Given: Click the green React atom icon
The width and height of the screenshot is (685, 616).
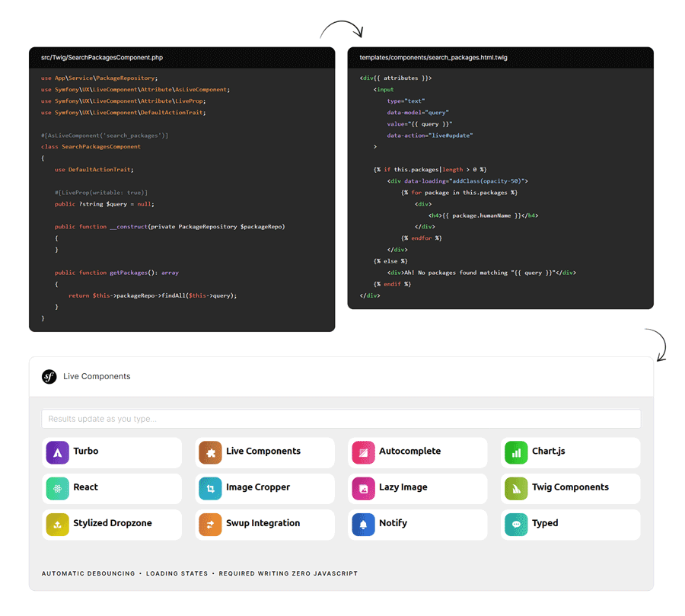Looking at the screenshot, I should tap(58, 488).
